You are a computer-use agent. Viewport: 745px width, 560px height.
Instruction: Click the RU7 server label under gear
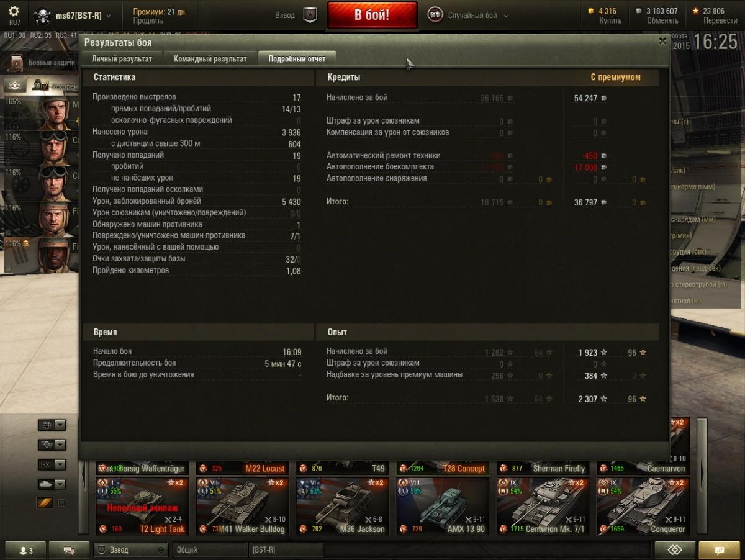[x=14, y=22]
